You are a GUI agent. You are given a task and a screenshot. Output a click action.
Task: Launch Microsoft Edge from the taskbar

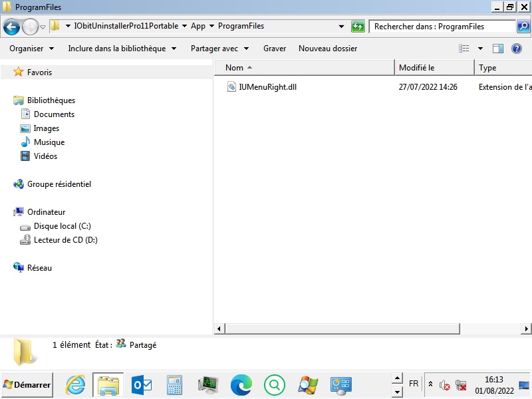click(241, 385)
